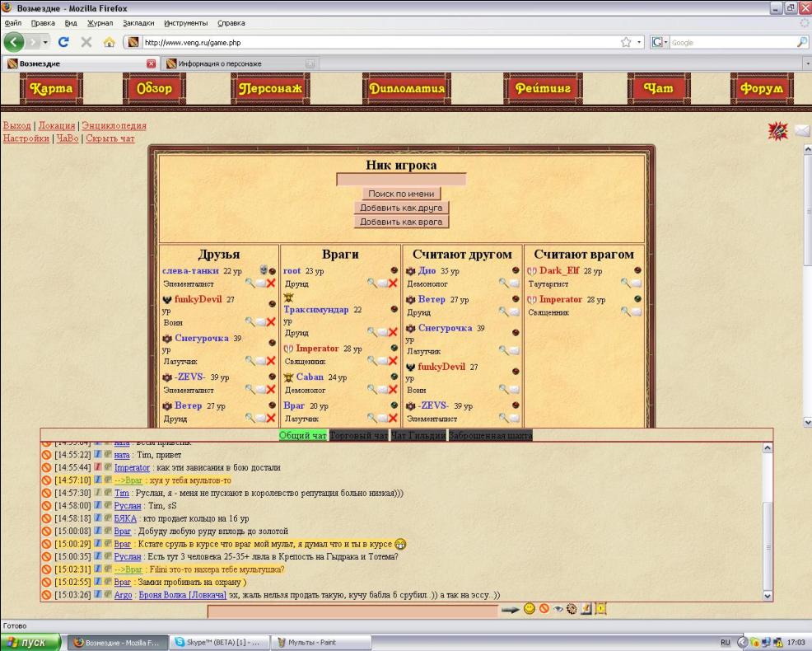Screen dimensions: 812x651
Task: Click the RU language indicator
Action: [x=725, y=642]
